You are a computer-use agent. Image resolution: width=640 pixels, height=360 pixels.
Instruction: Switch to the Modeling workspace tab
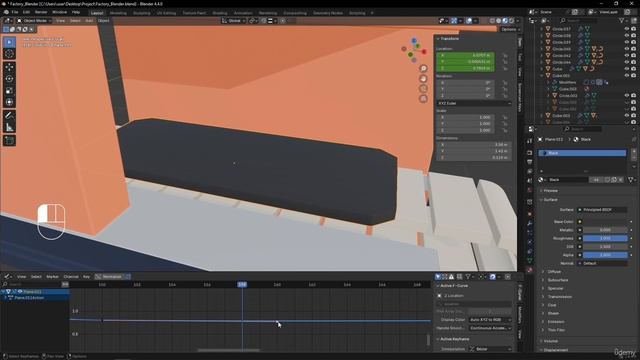[118, 13]
